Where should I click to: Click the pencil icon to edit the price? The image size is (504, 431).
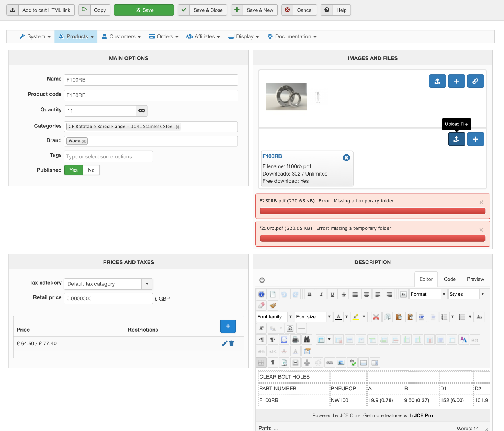point(225,344)
